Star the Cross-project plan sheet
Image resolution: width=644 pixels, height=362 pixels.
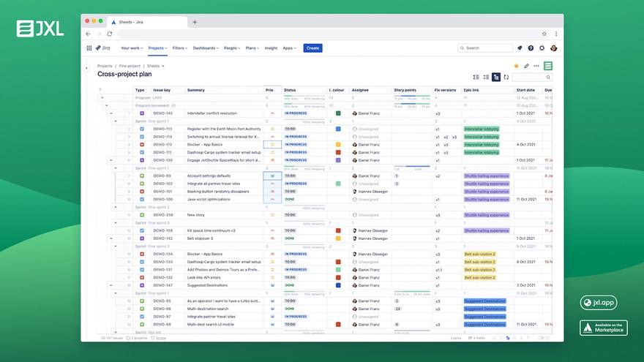point(516,66)
